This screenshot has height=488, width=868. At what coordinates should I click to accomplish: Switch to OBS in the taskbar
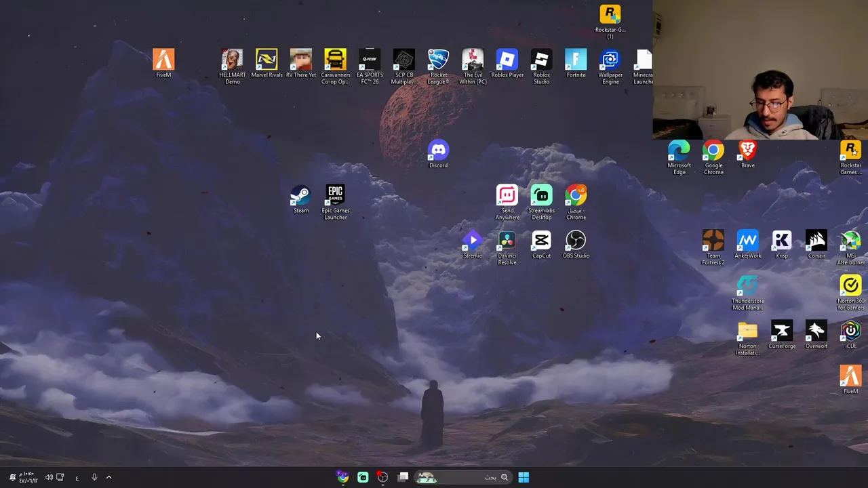383,477
